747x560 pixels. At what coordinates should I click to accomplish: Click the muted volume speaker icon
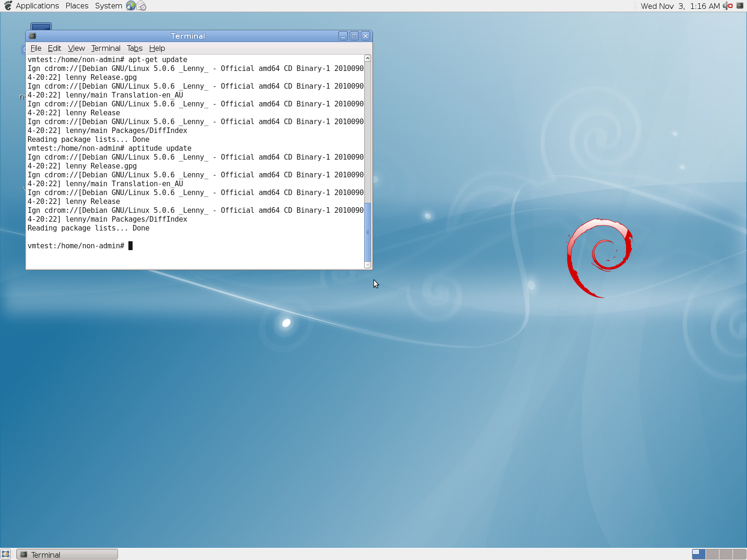[727, 6]
